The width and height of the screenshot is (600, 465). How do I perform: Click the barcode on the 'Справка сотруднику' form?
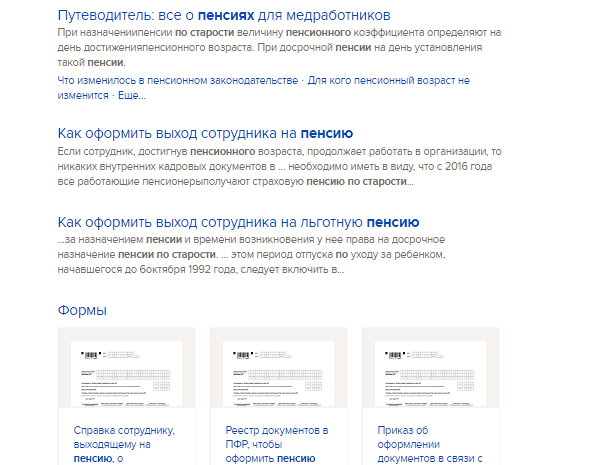90,355
